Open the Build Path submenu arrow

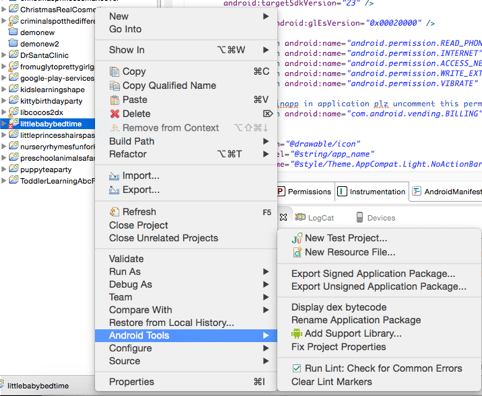[x=266, y=141]
